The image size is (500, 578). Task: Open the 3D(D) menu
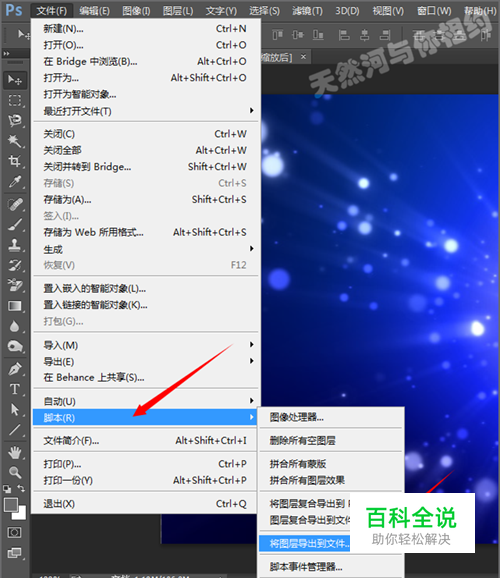(347, 11)
